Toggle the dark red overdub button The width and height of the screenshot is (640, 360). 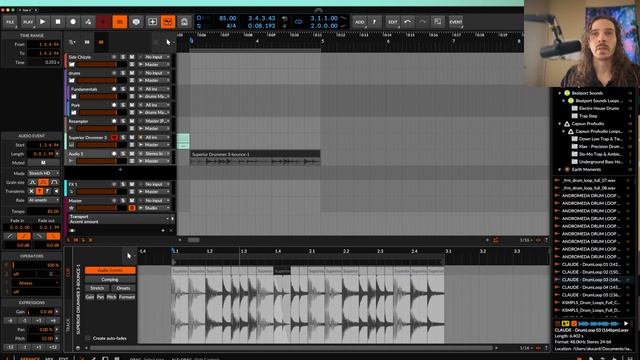103,22
